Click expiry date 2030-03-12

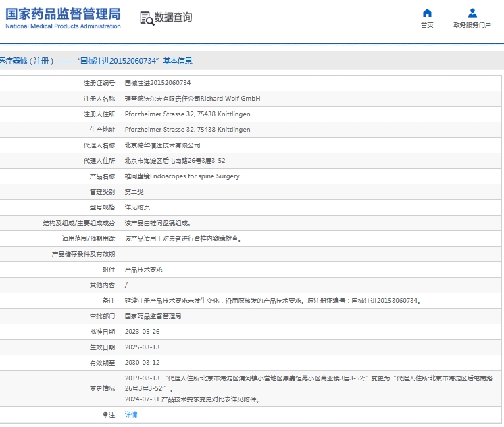click(x=142, y=363)
